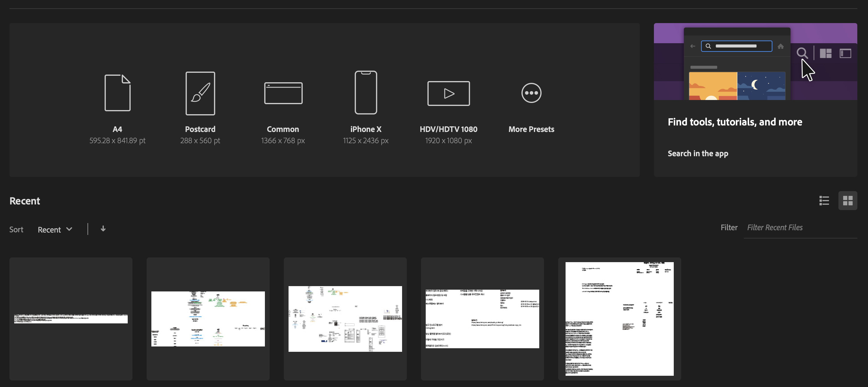868x387 pixels.
Task: Open the fourth recent text document thumbnail
Action: pos(482,319)
